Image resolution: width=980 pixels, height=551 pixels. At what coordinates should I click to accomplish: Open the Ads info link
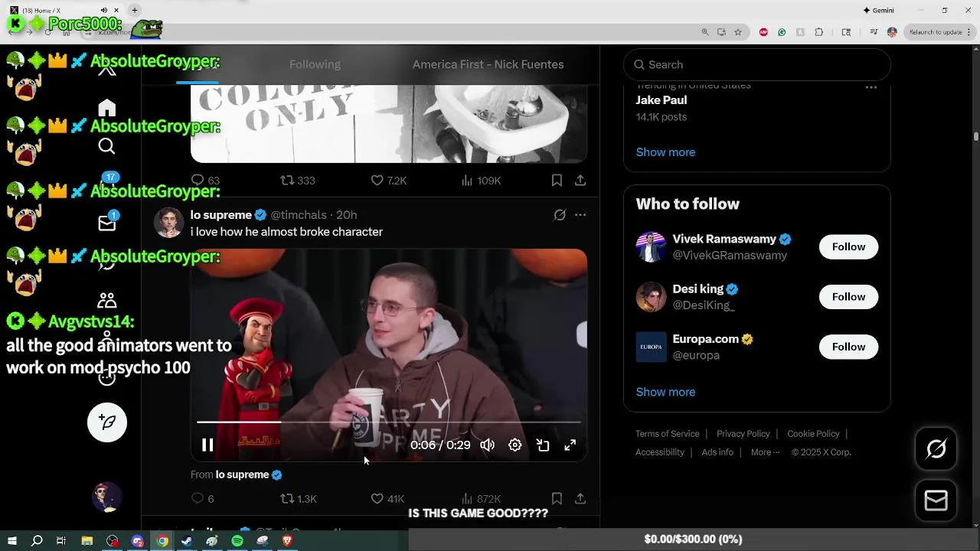point(717,452)
